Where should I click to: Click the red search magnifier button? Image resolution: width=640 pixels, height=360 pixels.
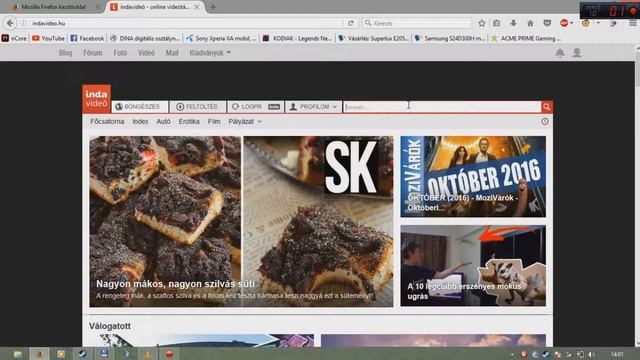click(547, 107)
